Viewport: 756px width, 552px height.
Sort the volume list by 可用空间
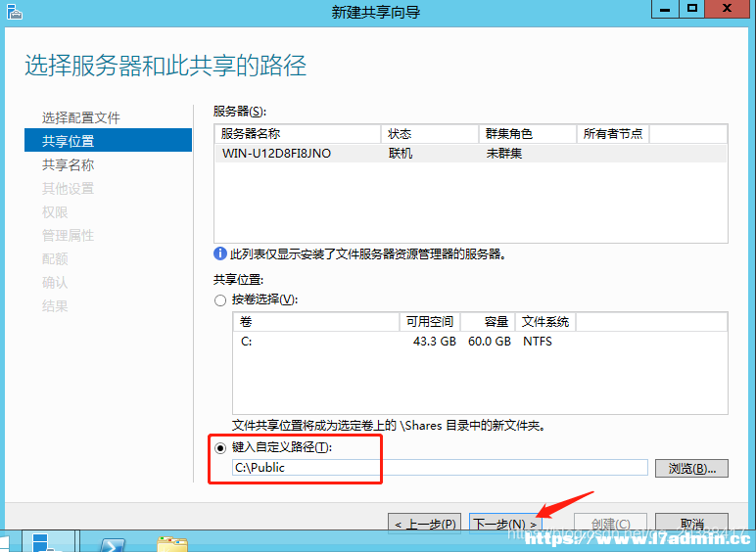pyautogui.click(x=430, y=322)
